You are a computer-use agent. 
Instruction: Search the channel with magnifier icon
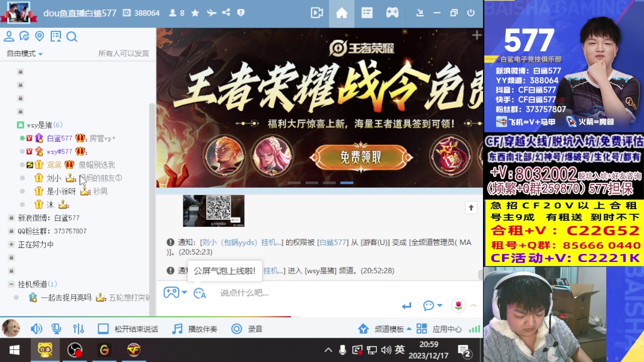(x=72, y=37)
